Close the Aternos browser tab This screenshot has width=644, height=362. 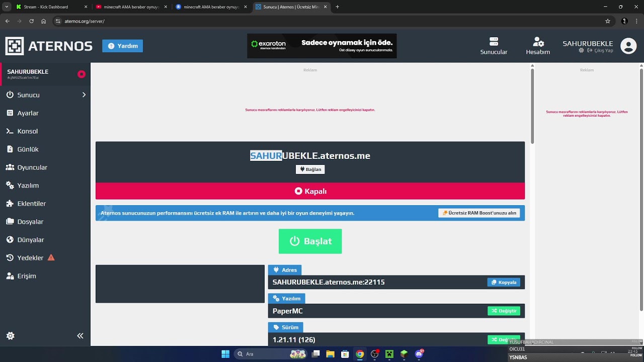click(325, 7)
